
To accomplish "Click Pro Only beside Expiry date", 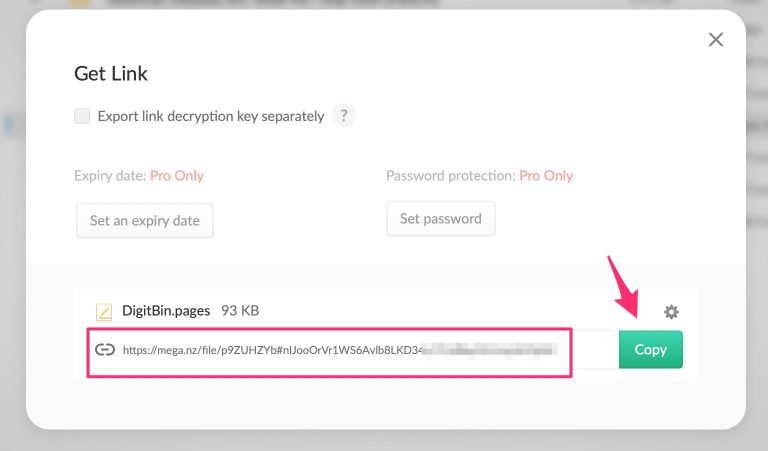I will (x=177, y=175).
